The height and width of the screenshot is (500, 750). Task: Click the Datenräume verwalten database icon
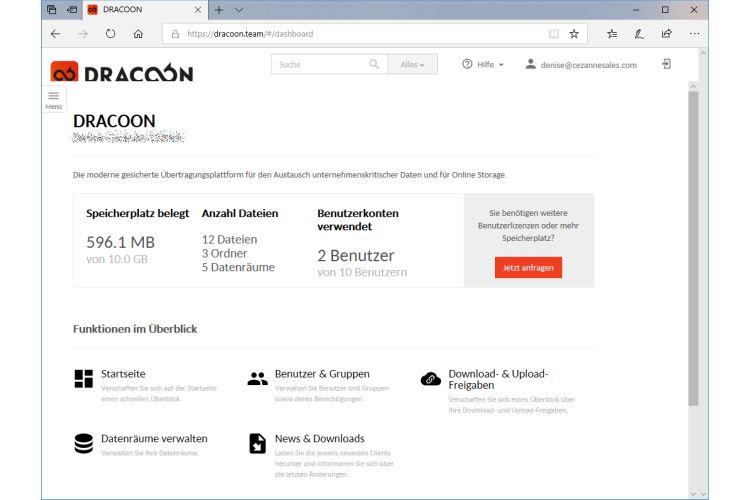click(x=83, y=443)
